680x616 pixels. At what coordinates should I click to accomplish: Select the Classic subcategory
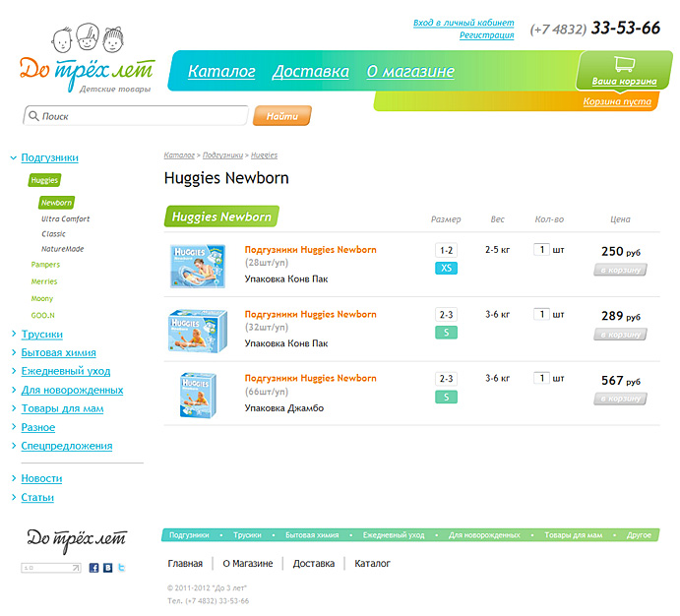coord(53,234)
